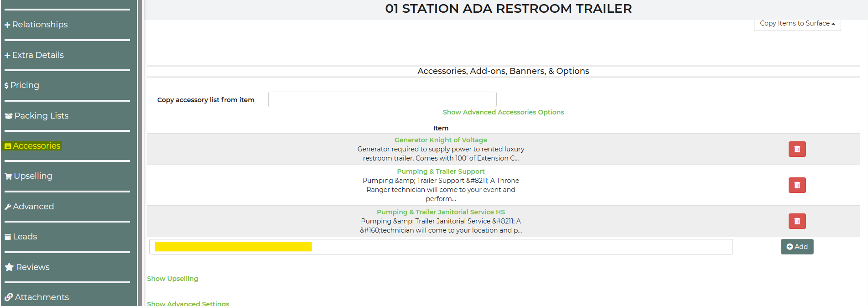This screenshot has height=306, width=868.
Task: Expand the Relationships section
Action: (x=36, y=25)
